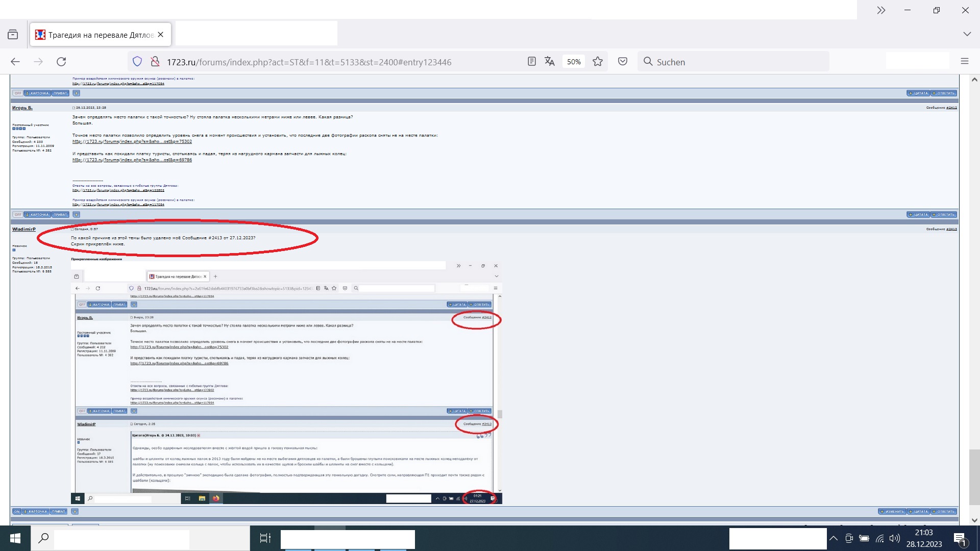Go back to the previous page
Viewport: 980px width, 551px height.
[15, 62]
